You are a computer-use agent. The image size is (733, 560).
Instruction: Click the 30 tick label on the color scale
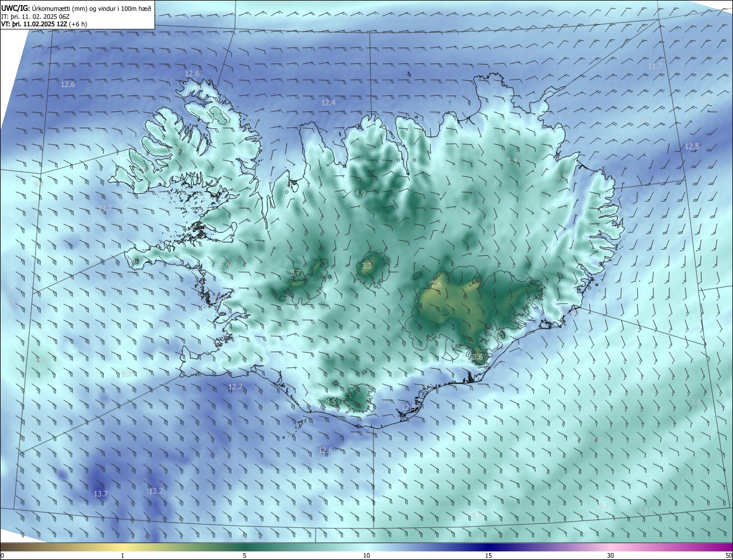tap(610, 556)
